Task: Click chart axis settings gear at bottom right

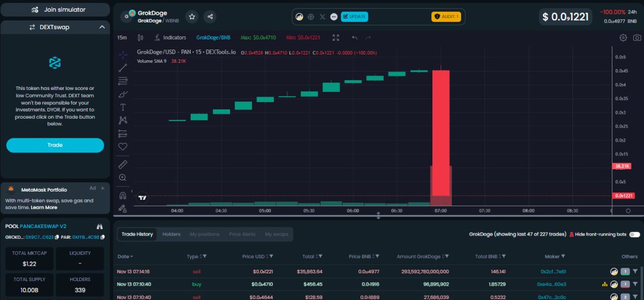Action: coord(628,211)
